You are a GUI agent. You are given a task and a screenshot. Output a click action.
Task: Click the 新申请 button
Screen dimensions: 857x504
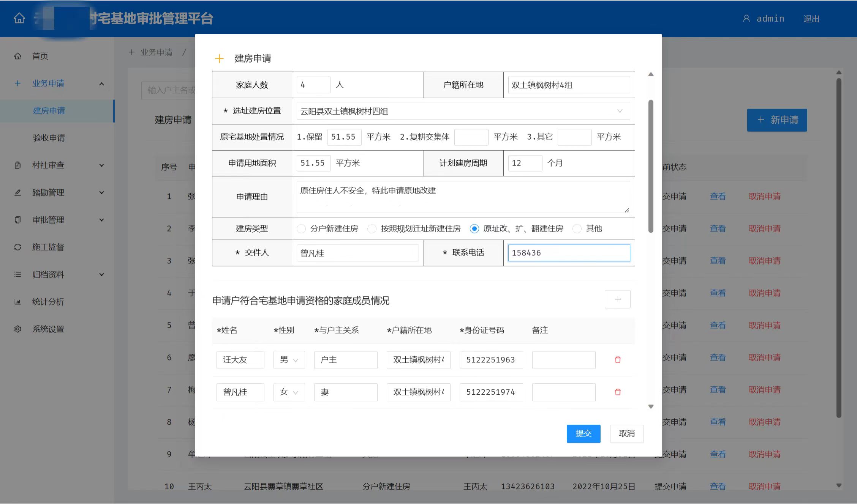pyautogui.click(x=777, y=120)
